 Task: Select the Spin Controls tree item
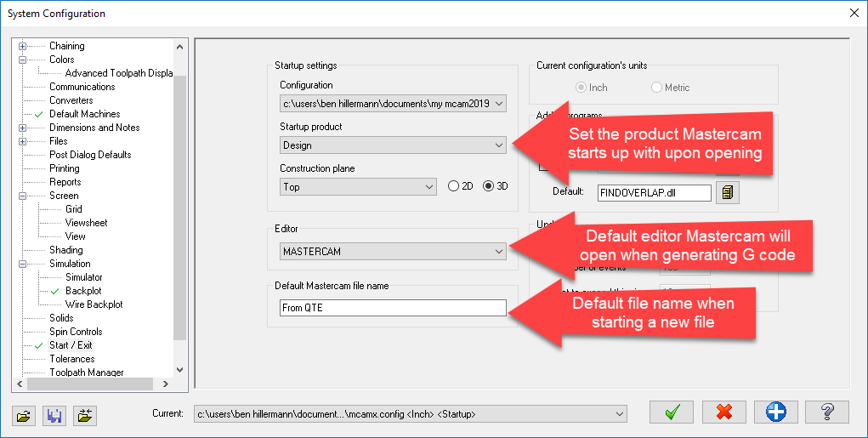(x=76, y=331)
